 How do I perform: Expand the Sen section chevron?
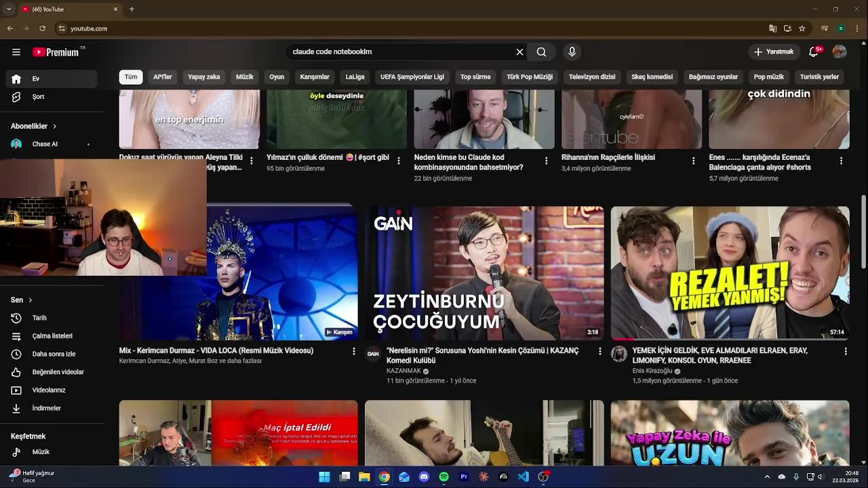(30, 300)
